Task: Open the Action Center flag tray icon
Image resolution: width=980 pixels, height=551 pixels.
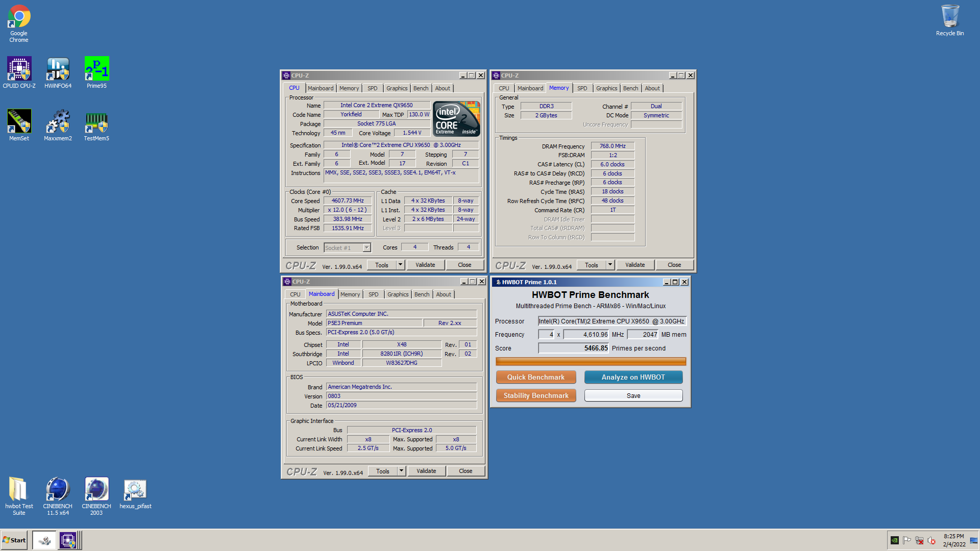Action: point(907,540)
